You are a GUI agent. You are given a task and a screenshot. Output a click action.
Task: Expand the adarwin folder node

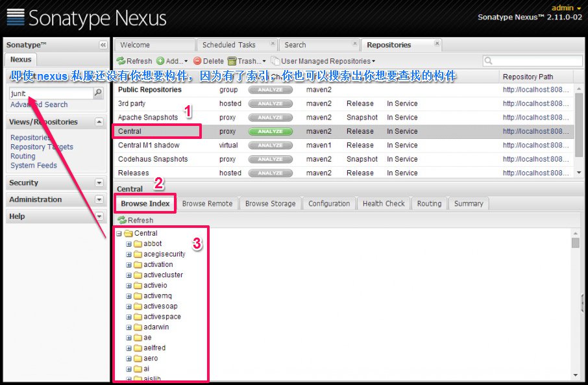click(129, 327)
